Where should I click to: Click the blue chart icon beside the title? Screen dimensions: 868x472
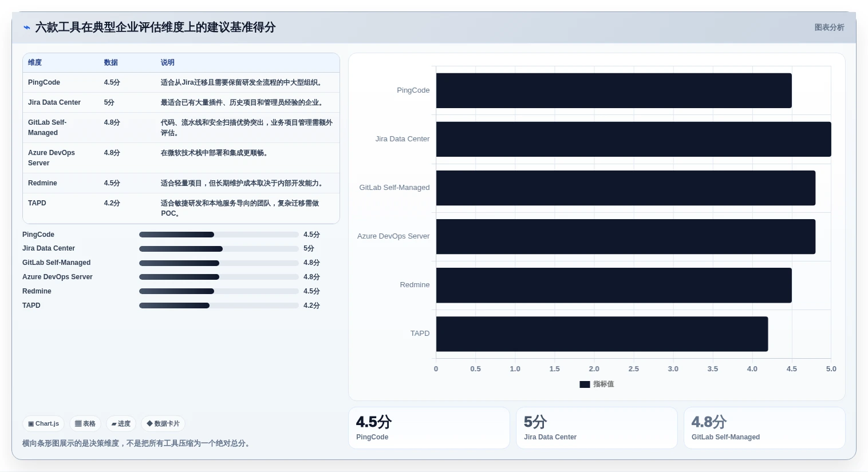pos(26,27)
